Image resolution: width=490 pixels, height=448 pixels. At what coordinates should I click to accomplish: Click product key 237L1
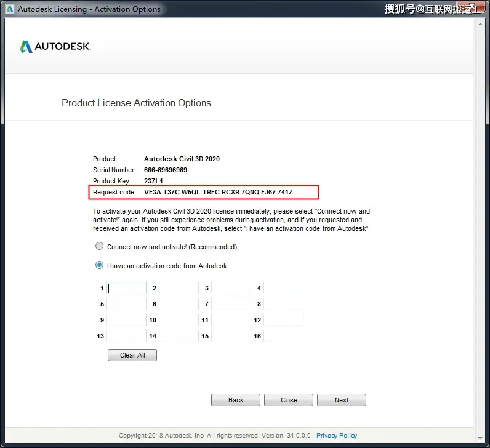153,181
